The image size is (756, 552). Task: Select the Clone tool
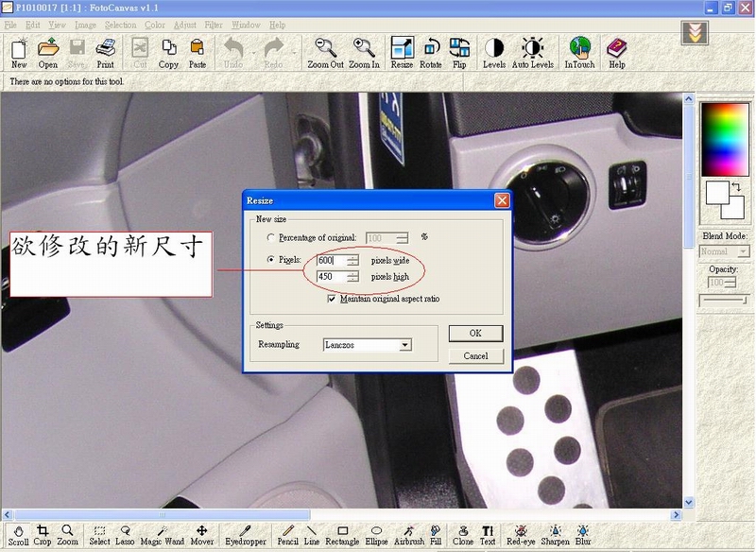[463, 535]
